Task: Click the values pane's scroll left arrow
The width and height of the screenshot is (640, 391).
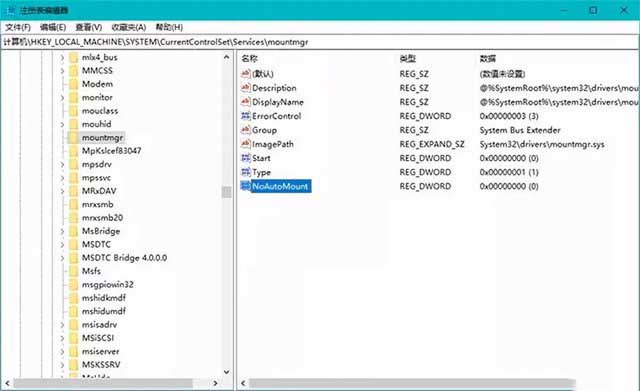Action: tap(243, 383)
